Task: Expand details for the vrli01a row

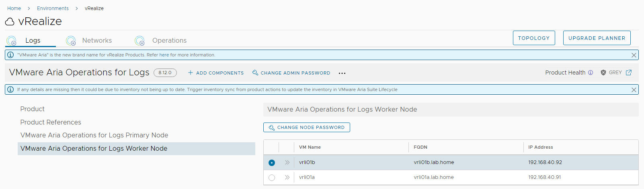Action: [287, 177]
